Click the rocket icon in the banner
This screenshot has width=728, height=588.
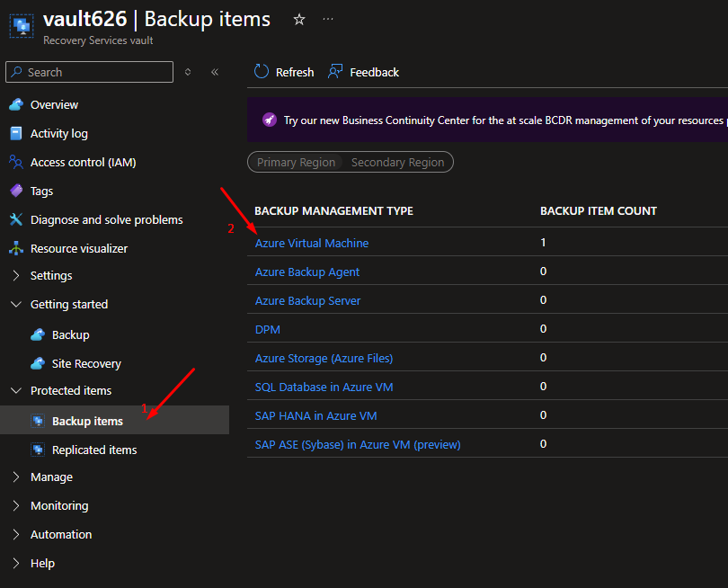coord(270,120)
